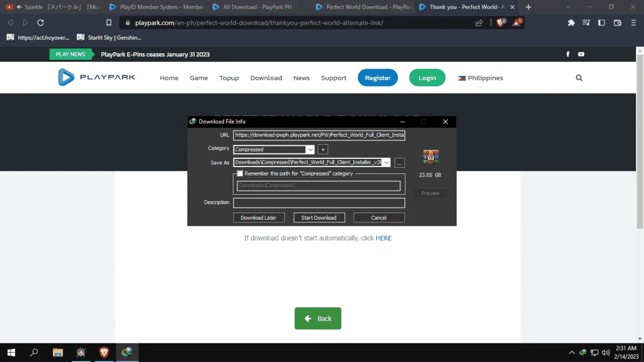The height and width of the screenshot is (362, 644).
Task: Click Start Download in dialog
Action: (319, 218)
